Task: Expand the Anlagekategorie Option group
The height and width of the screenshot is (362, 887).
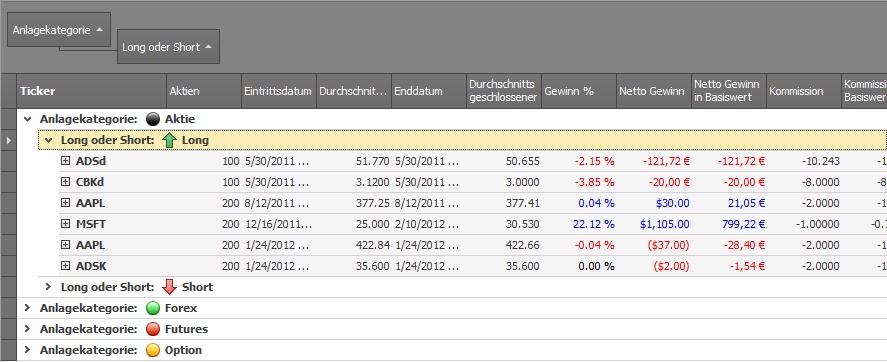Action: pyautogui.click(x=27, y=350)
